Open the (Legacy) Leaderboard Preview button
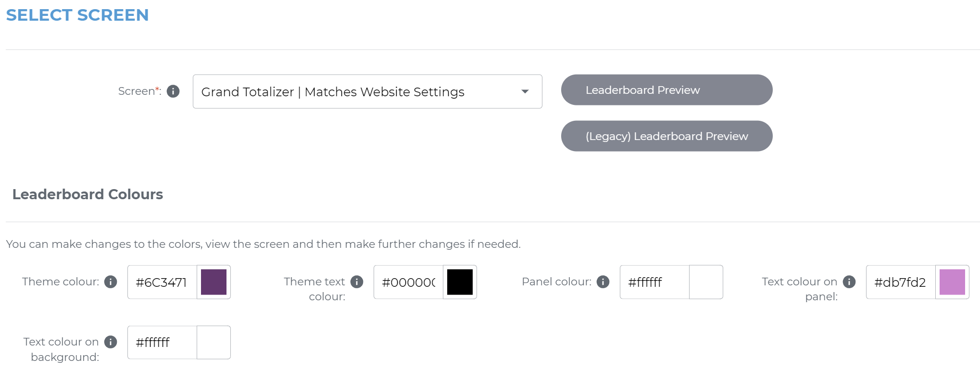Image resolution: width=980 pixels, height=384 pixels. (666, 136)
